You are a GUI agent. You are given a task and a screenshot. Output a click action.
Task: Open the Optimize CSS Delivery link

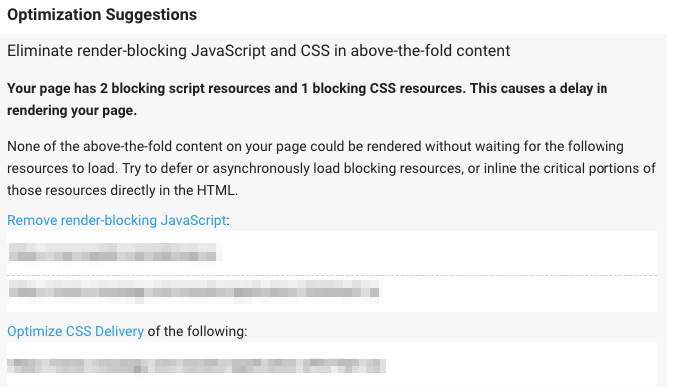coord(75,331)
